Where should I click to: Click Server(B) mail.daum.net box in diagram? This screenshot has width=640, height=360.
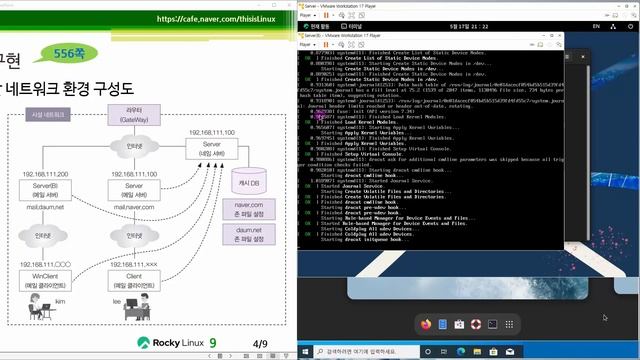(45, 190)
